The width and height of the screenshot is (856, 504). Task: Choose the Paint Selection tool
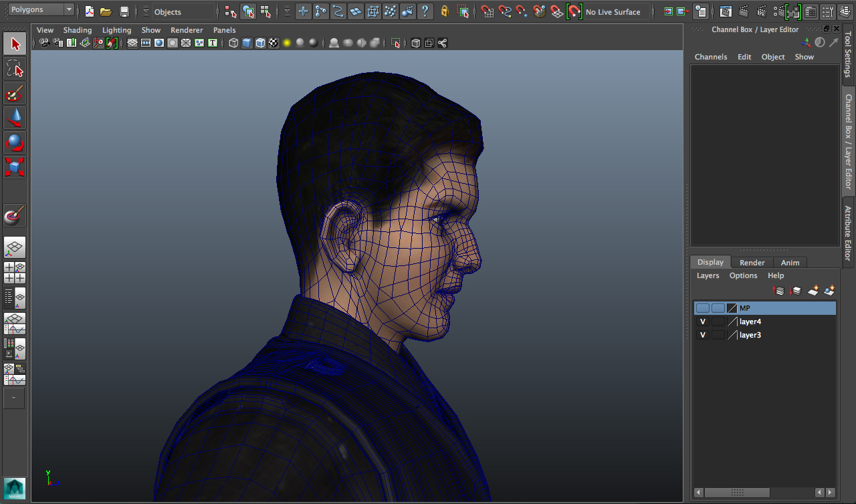pos(15,93)
